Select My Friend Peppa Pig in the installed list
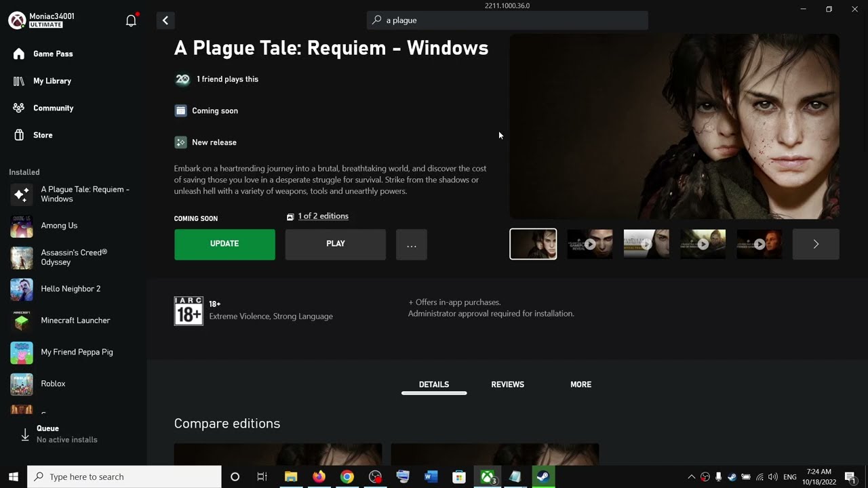This screenshot has width=868, height=488. coord(73,352)
